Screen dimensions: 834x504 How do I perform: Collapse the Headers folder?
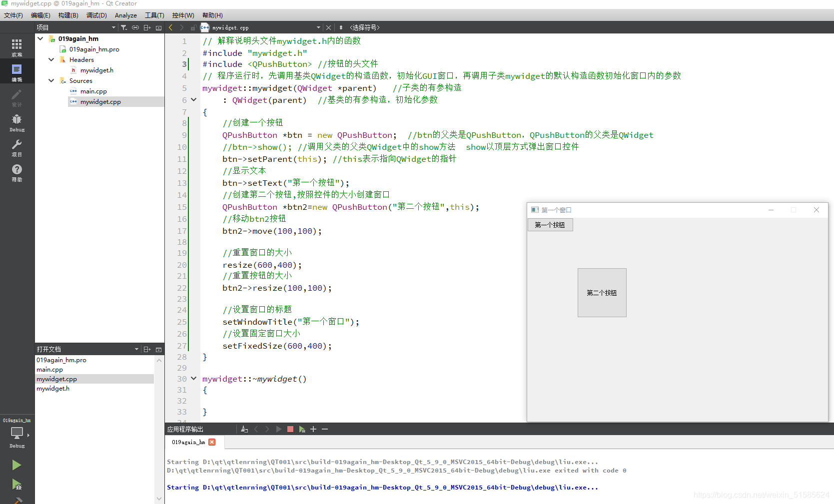51,59
